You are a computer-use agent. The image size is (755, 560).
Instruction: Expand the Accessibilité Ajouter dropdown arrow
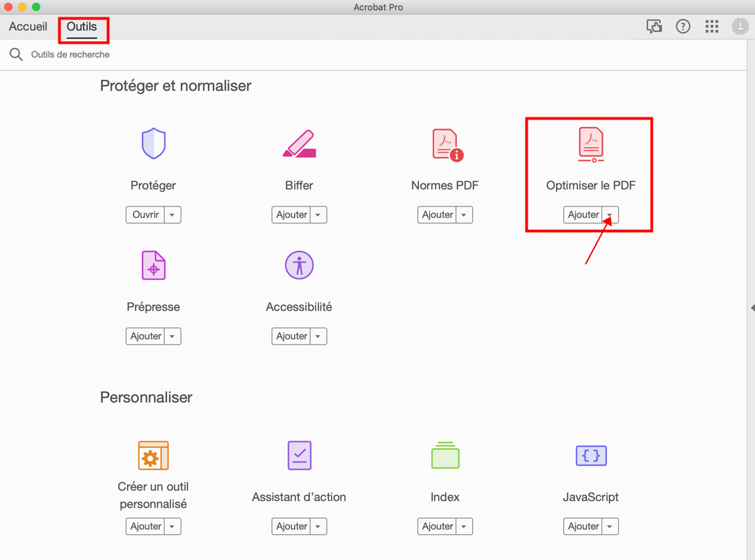[318, 336]
